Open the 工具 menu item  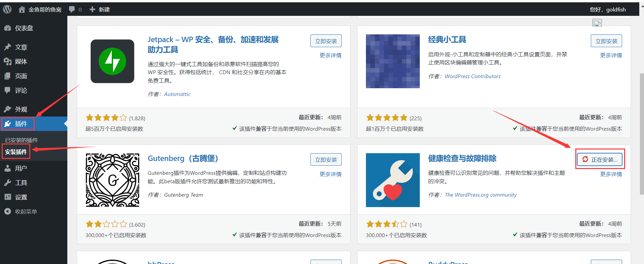(34, 183)
